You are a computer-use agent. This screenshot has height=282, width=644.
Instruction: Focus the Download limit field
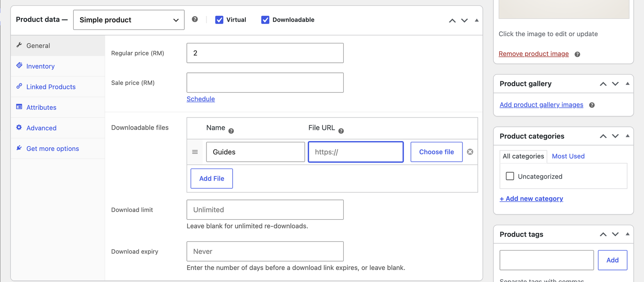click(x=265, y=210)
